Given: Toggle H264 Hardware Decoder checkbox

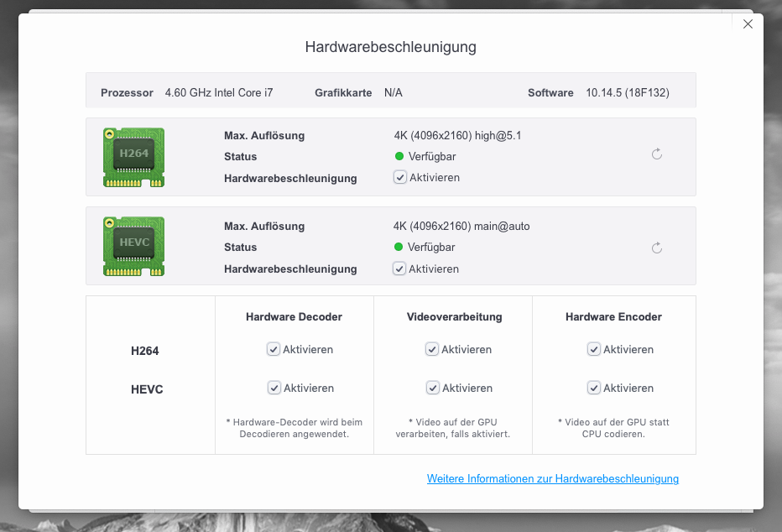Looking at the screenshot, I should tap(274, 350).
